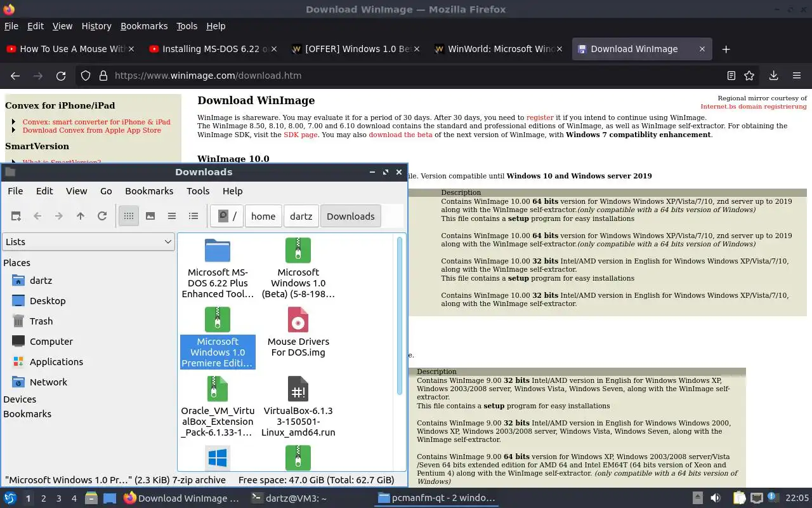Select the Windows 1.0 Premiere Edition archive

218,338
